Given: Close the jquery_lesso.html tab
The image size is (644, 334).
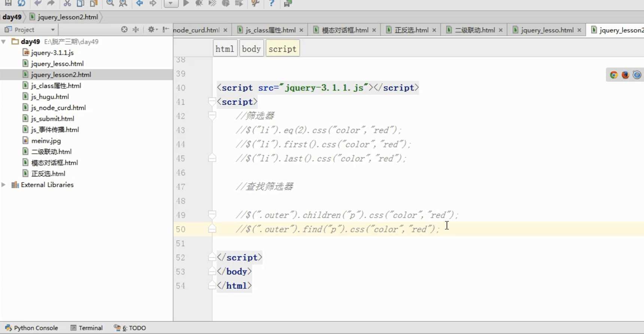Looking at the screenshot, I should [579, 30].
